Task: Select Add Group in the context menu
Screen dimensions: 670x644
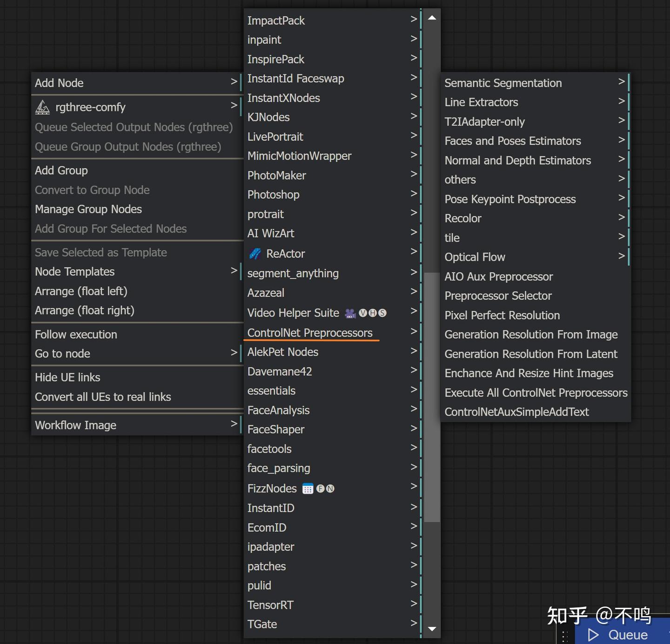Action: point(137,171)
